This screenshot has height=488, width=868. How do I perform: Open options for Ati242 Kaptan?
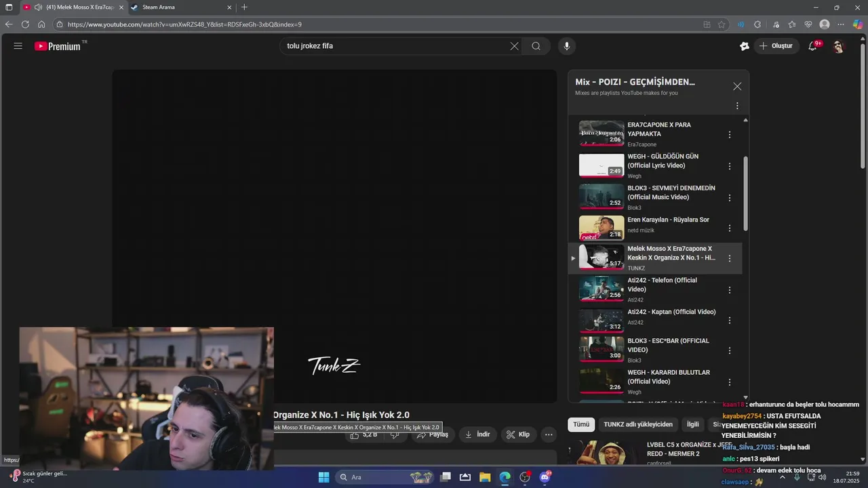pyautogui.click(x=730, y=321)
